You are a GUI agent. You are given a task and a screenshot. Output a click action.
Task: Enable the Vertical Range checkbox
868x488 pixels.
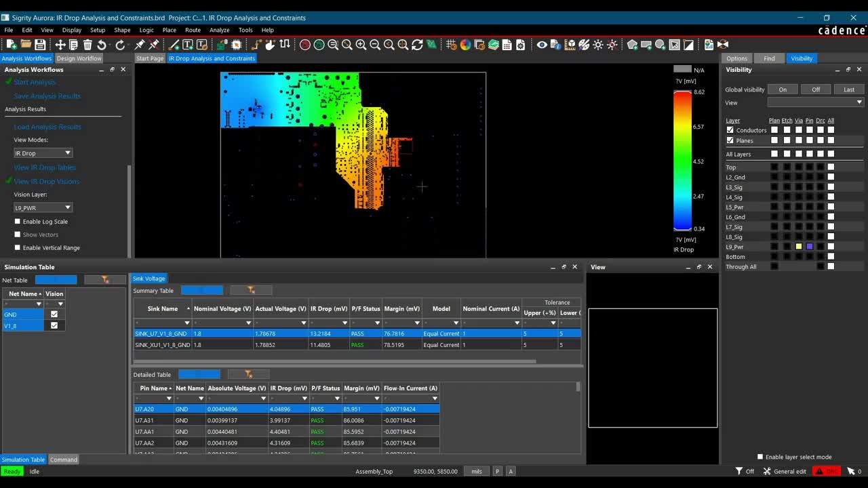18,247
